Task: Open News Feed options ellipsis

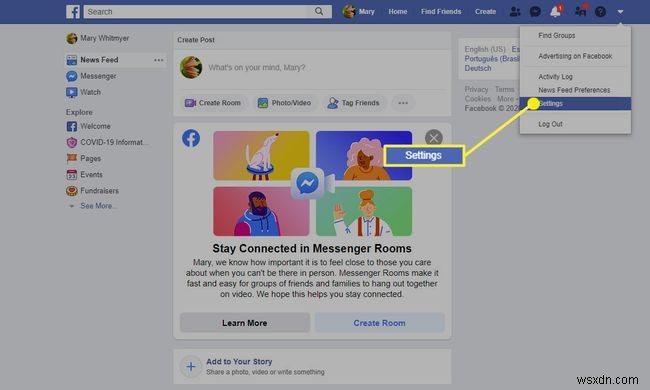Action: point(158,60)
